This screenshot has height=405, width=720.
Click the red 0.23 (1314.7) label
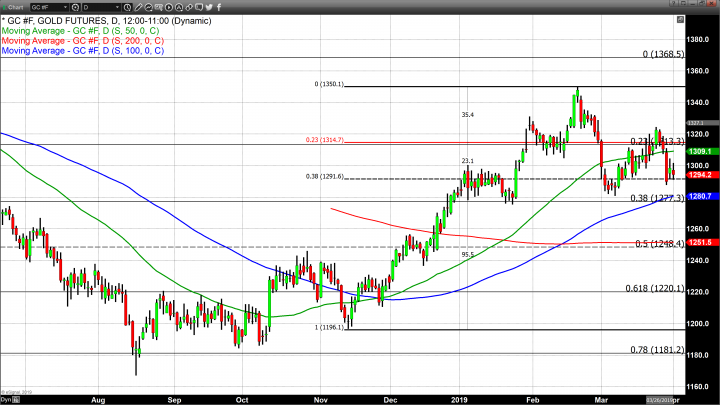(x=325, y=140)
